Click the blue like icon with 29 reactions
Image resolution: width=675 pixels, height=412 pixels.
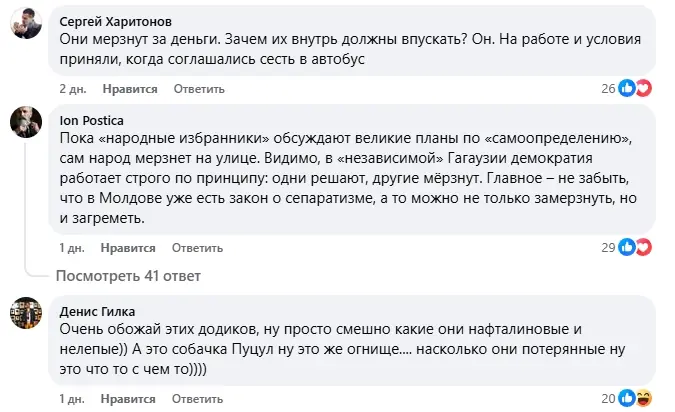(627, 247)
